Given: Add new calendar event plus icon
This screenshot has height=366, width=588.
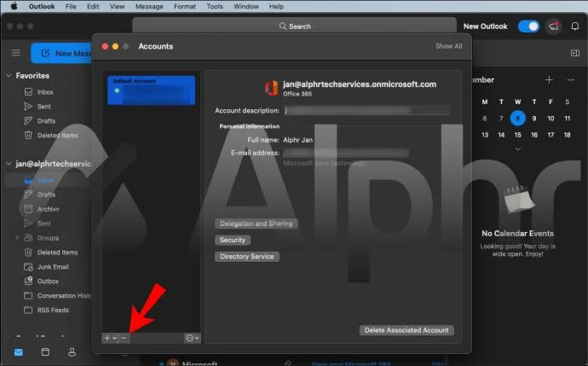Looking at the screenshot, I should click(549, 79).
